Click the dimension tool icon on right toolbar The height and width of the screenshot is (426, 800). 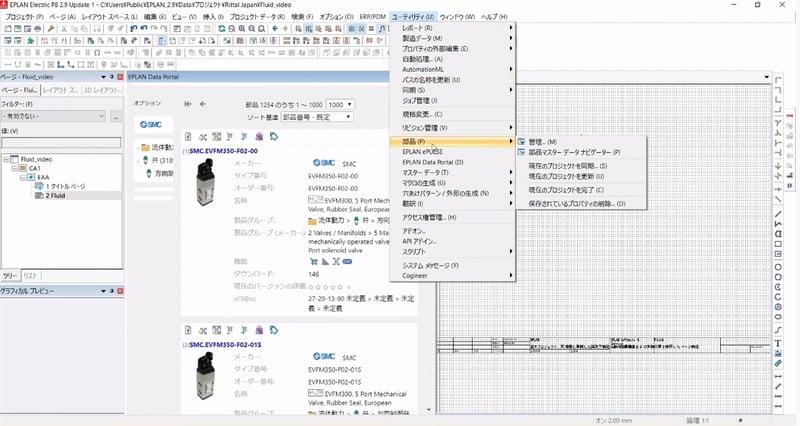point(778,377)
